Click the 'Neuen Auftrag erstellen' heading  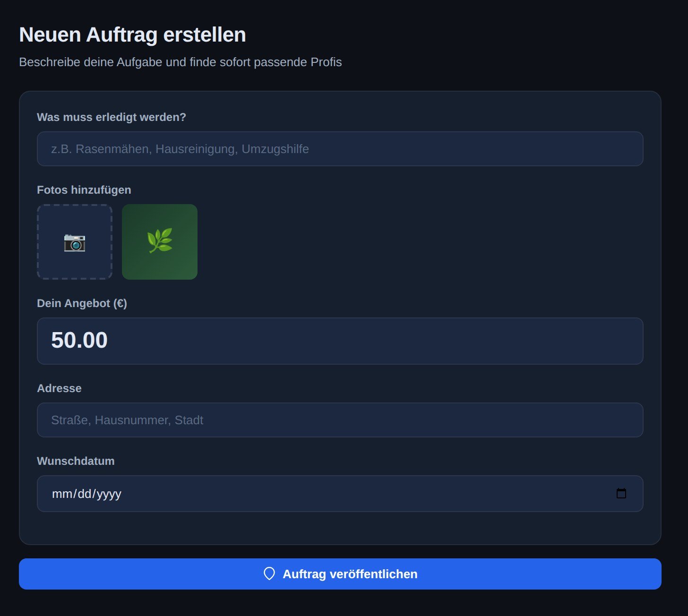pyautogui.click(x=133, y=35)
